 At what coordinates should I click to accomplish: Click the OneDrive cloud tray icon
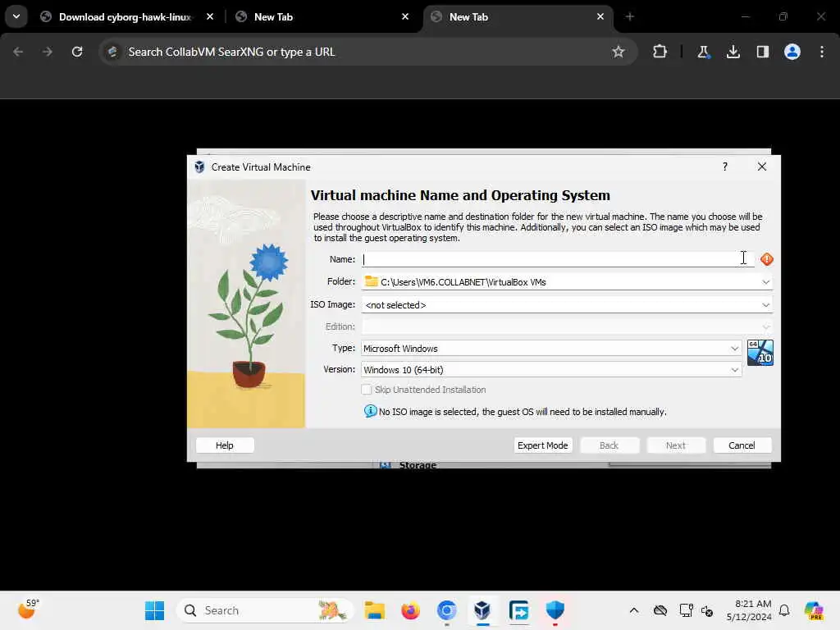pyautogui.click(x=660, y=610)
